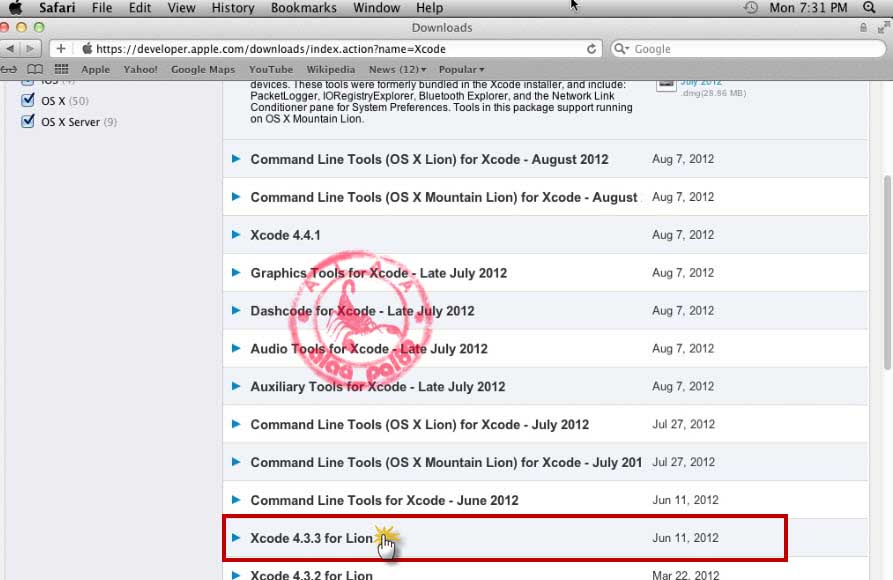Image resolution: width=893 pixels, height=580 pixels.
Task: Open the News (12) bookmarks dropdown
Action: (398, 70)
